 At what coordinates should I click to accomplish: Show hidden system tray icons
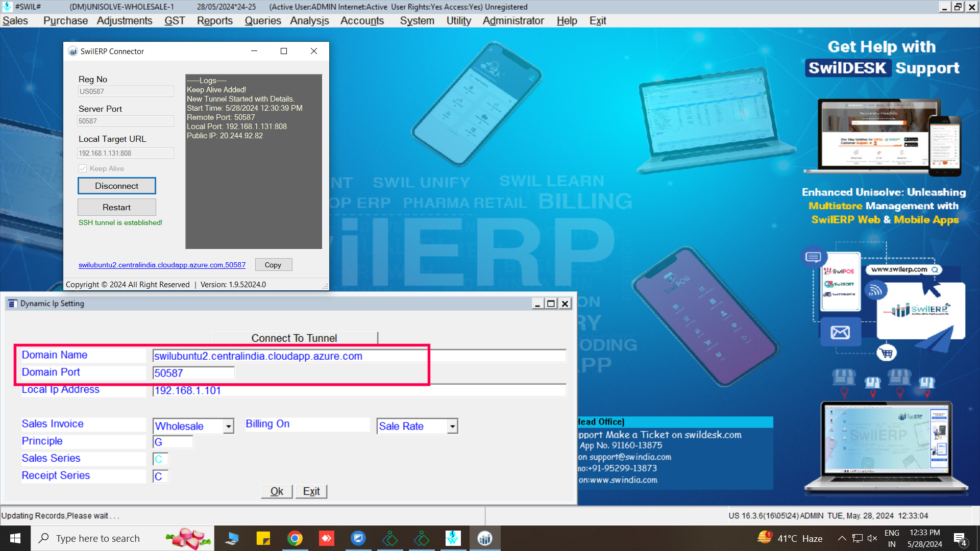point(842,538)
